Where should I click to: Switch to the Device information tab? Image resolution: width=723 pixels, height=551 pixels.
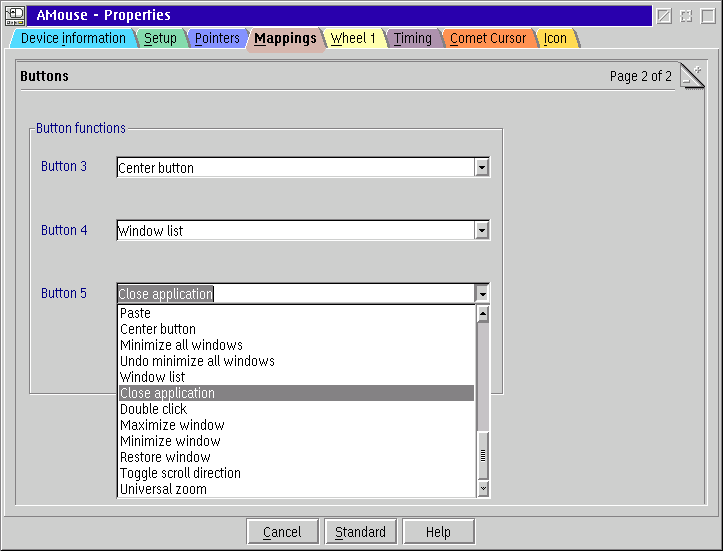click(73, 38)
